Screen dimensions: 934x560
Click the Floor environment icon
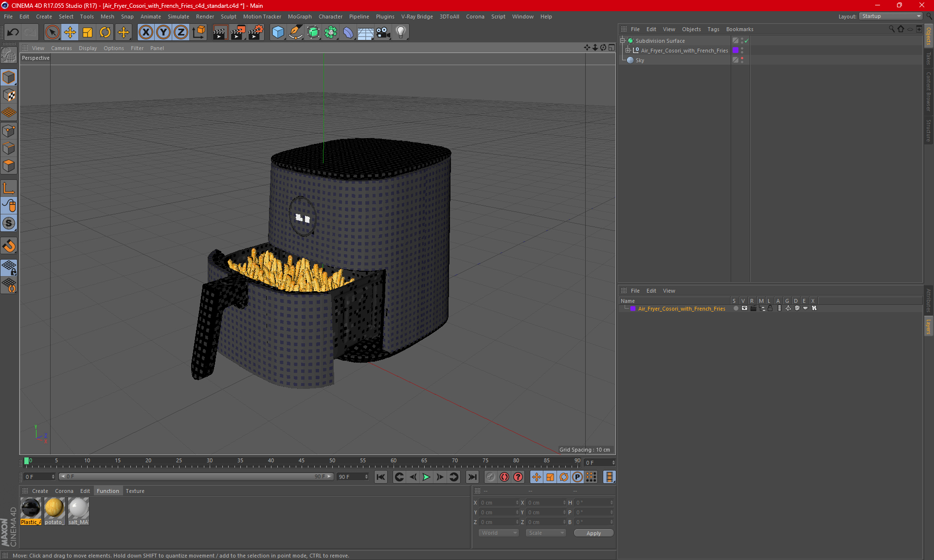click(x=365, y=33)
